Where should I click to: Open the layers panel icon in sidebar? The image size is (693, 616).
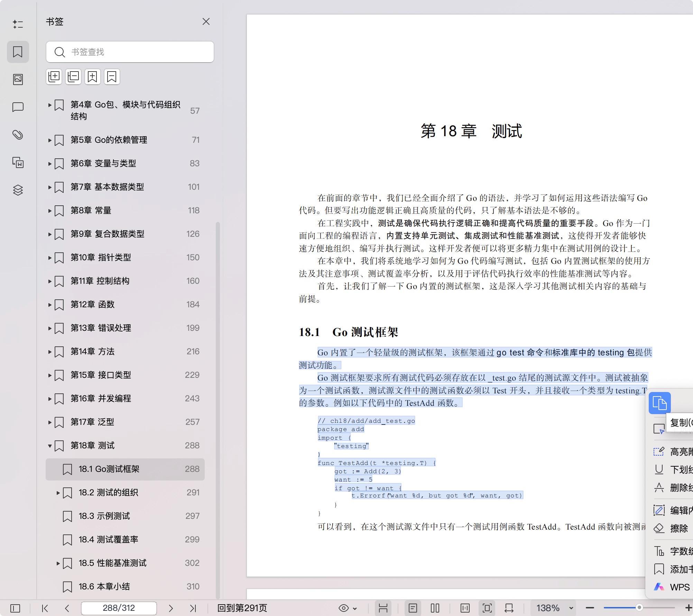(x=18, y=190)
